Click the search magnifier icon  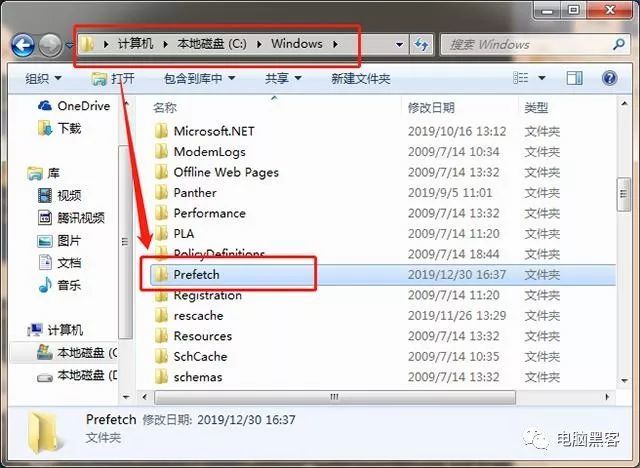tap(619, 44)
